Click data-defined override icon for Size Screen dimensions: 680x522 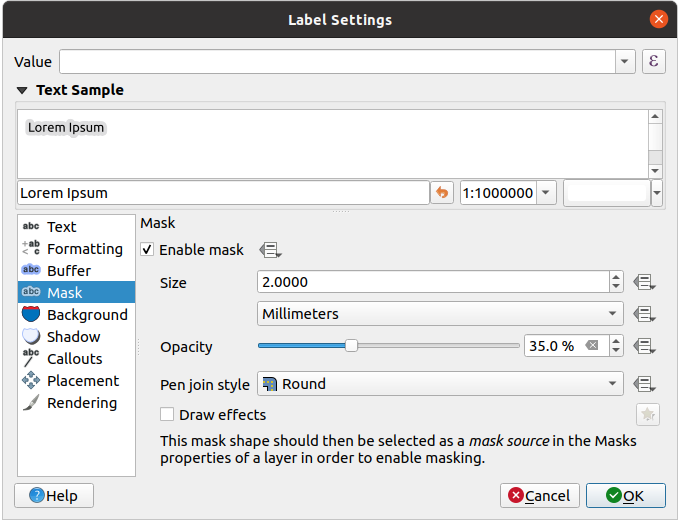[644, 283]
